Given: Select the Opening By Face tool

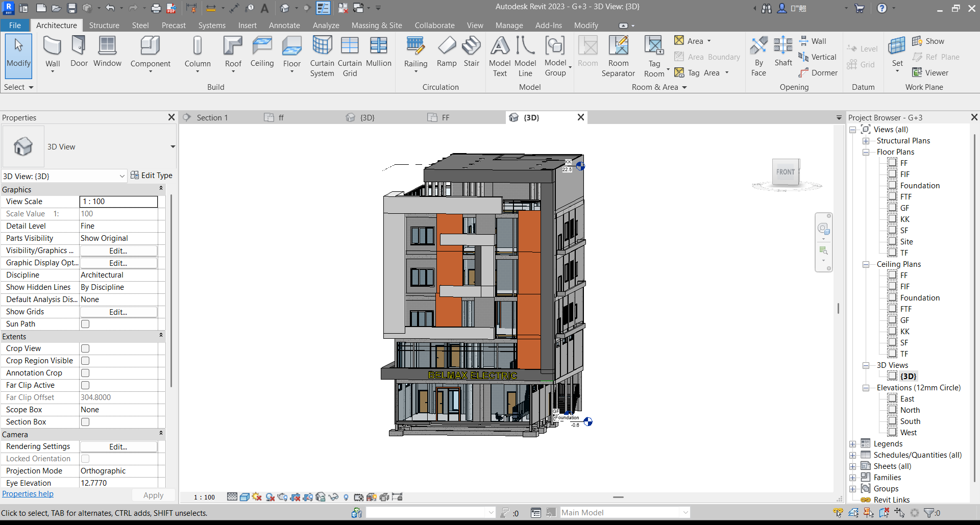Looking at the screenshot, I should [758, 56].
